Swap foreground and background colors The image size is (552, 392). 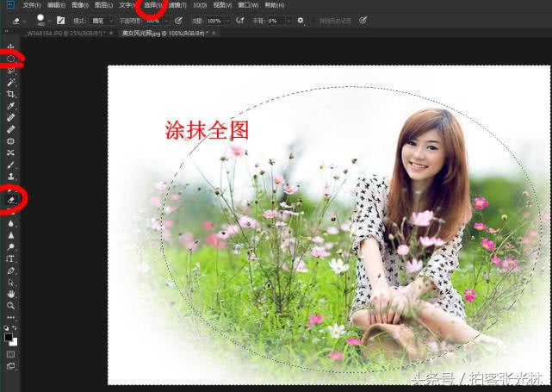[x=15, y=328]
